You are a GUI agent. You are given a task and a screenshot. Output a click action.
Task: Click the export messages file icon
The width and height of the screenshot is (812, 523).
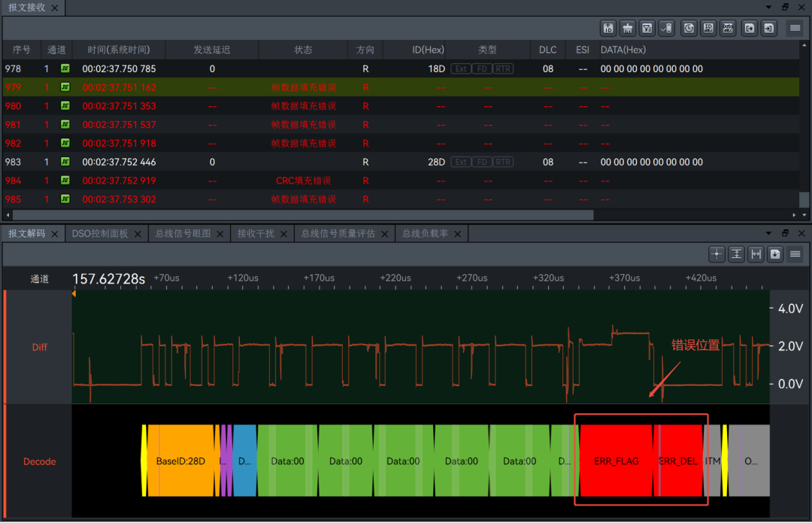[750, 28]
